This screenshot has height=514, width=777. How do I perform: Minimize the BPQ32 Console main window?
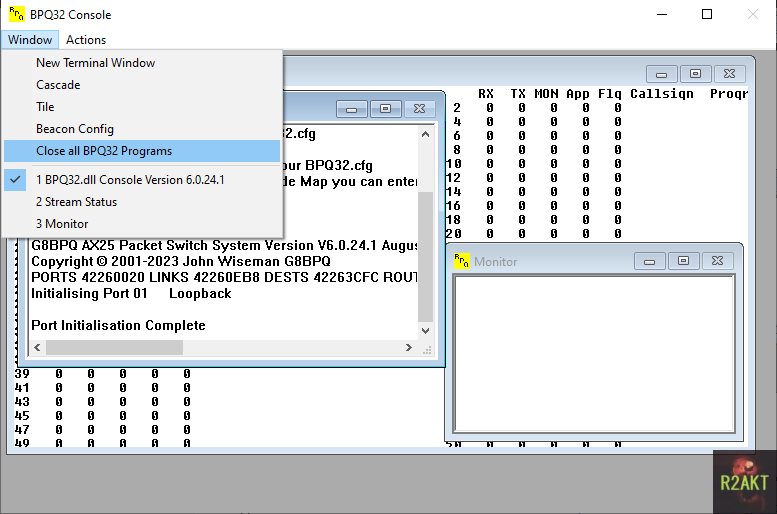point(662,14)
